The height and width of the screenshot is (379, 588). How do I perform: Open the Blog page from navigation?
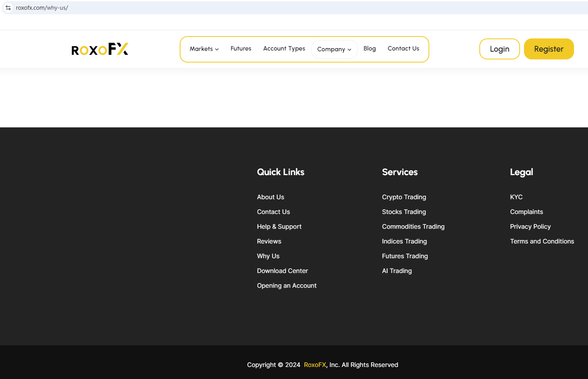369,49
